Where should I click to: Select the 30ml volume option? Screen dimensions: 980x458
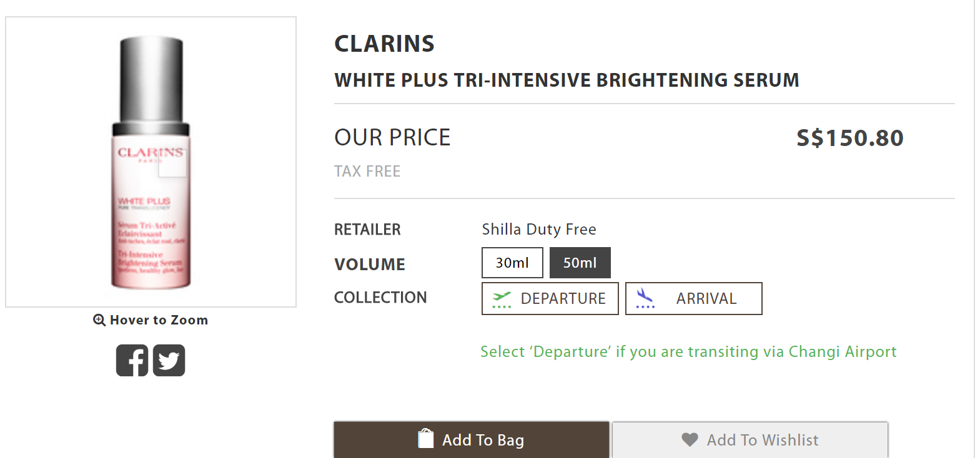click(512, 263)
